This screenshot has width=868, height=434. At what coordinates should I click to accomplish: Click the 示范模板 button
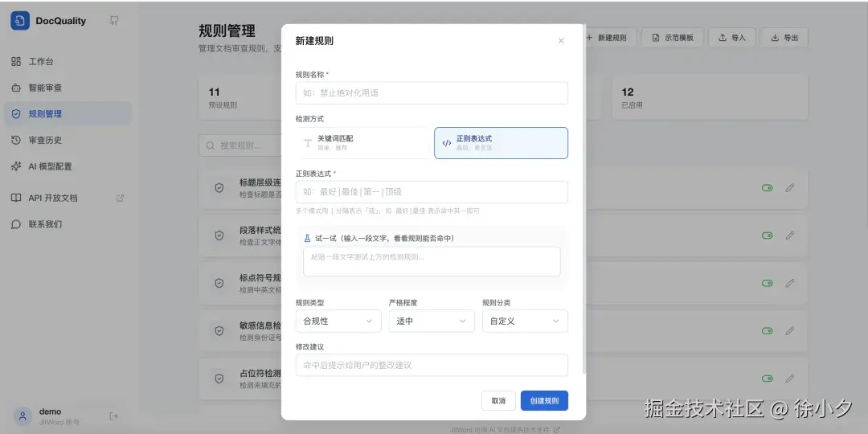point(673,38)
